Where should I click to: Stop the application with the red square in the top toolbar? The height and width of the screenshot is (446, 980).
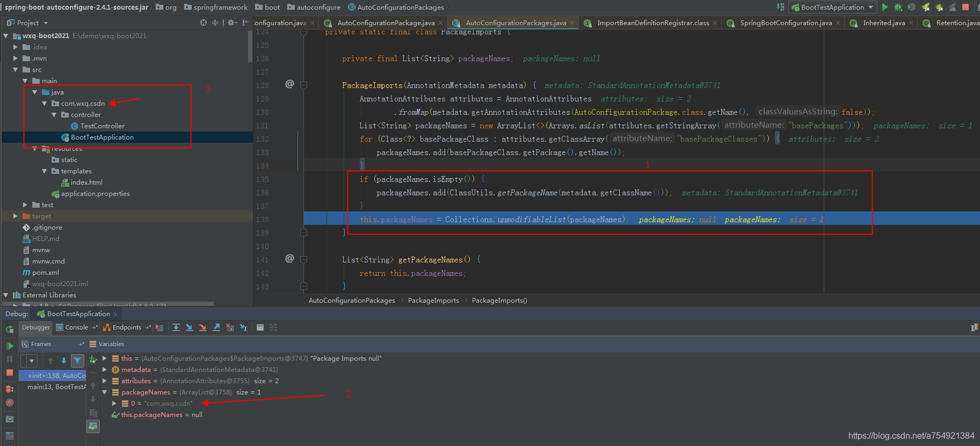(965, 7)
